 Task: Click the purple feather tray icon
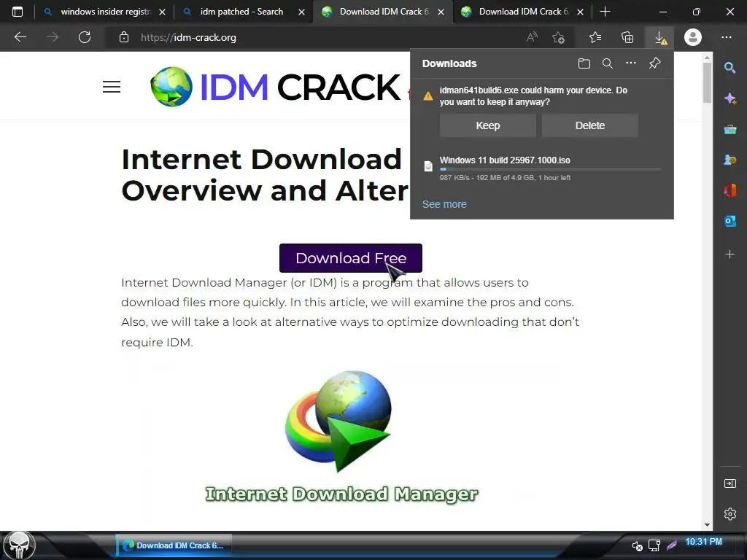coord(672,545)
